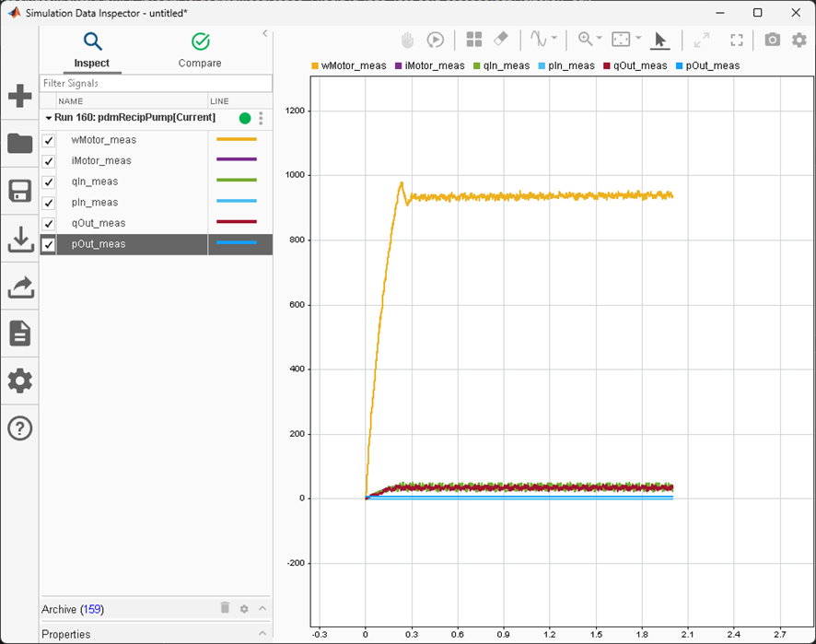The image size is (816, 644).
Task: Collapse the left panel with the chevron
Action: [265, 33]
